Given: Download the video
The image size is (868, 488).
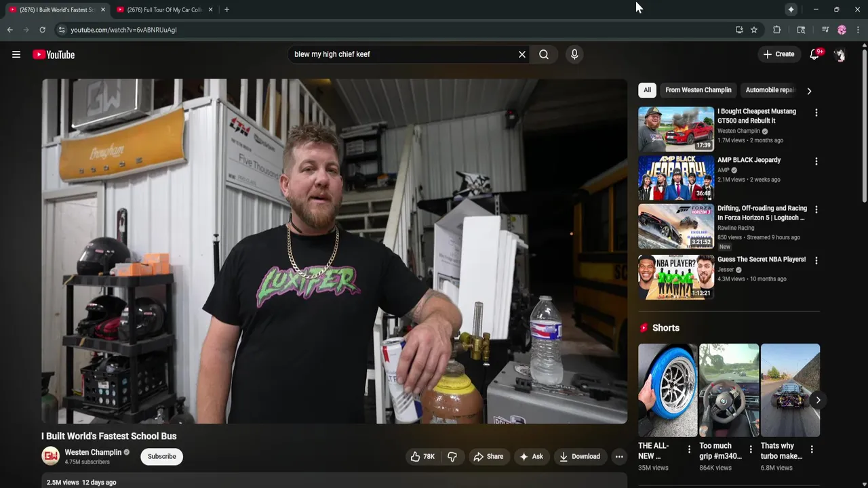Looking at the screenshot, I should point(580,457).
